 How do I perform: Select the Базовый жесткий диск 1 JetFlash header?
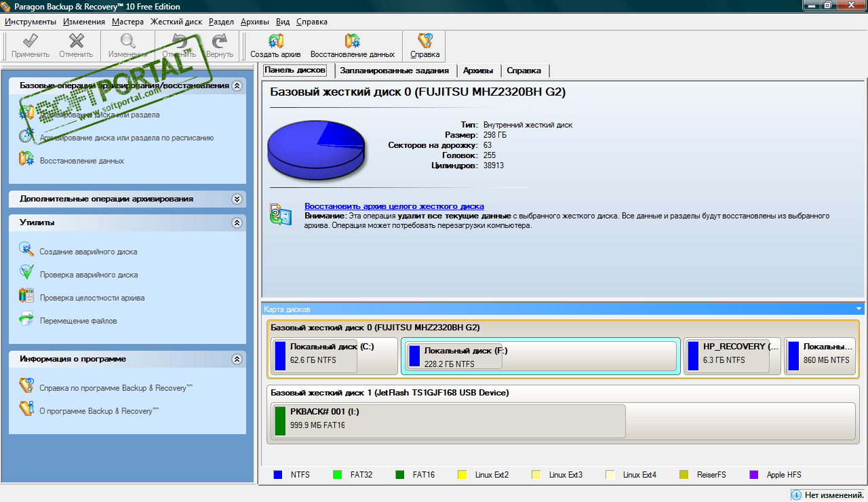389,392
